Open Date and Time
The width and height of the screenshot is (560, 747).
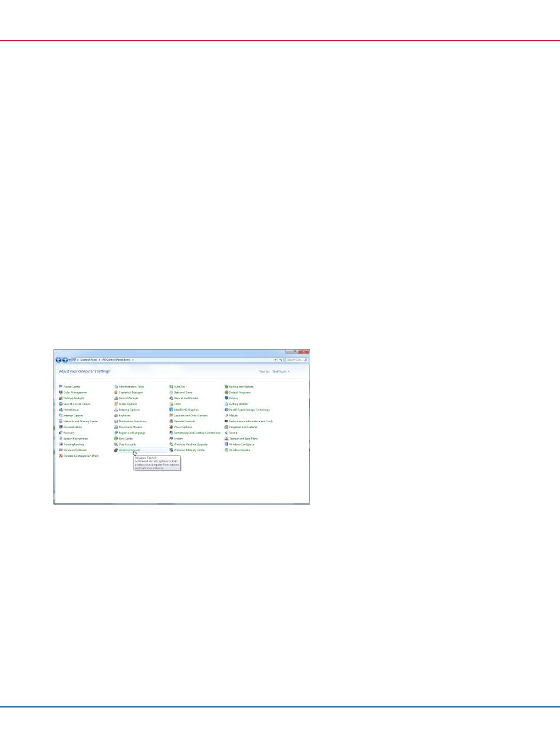(x=180, y=392)
